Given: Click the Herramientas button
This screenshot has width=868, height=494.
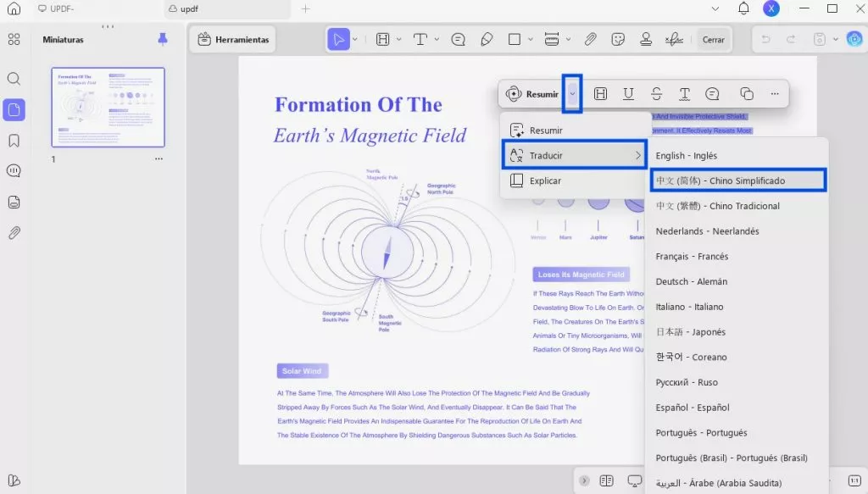Looking at the screenshot, I should click(233, 39).
